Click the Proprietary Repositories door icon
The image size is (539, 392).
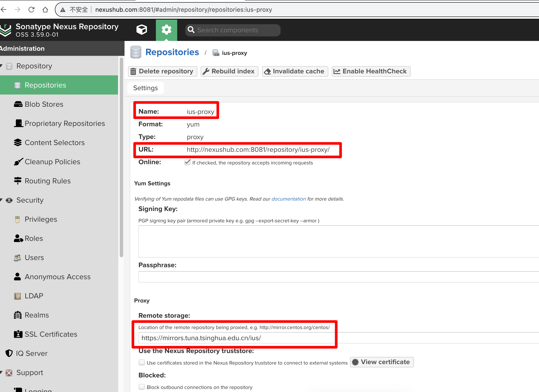[18, 123]
